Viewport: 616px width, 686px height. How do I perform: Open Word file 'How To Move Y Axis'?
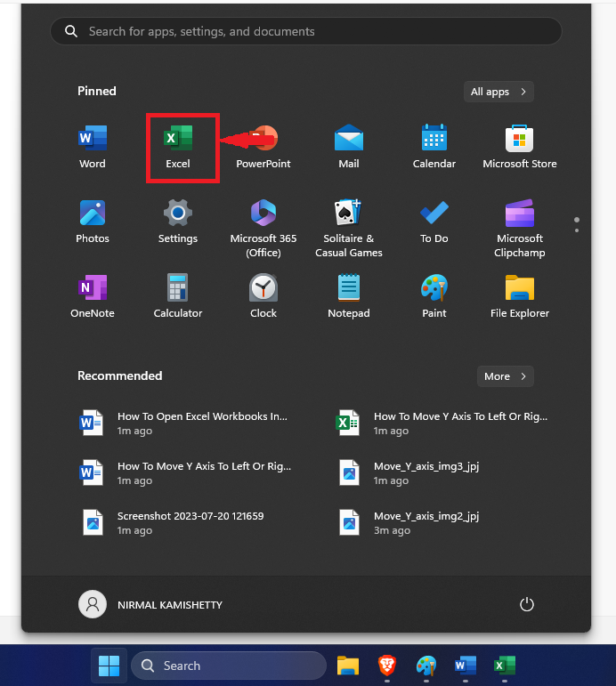[x=184, y=473]
